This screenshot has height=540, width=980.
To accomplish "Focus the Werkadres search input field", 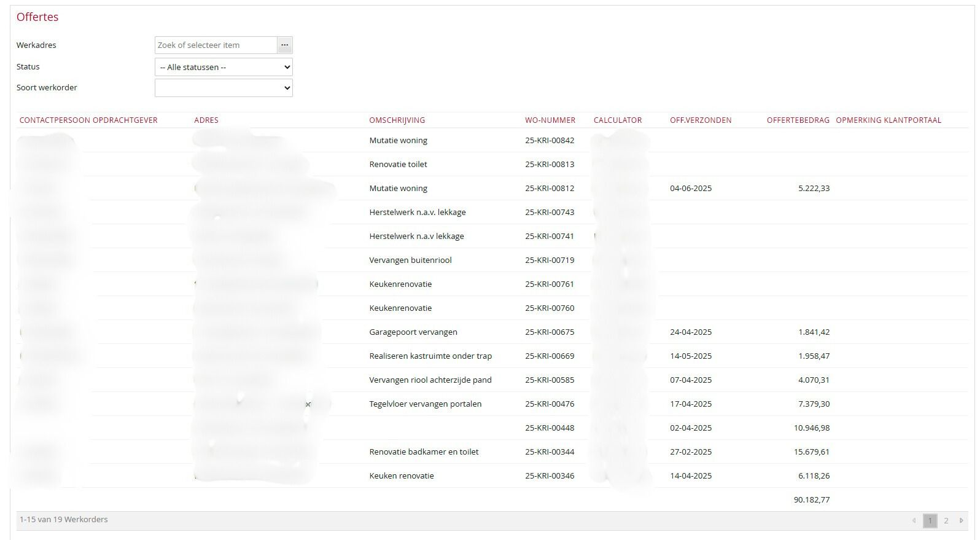I will click(x=216, y=45).
